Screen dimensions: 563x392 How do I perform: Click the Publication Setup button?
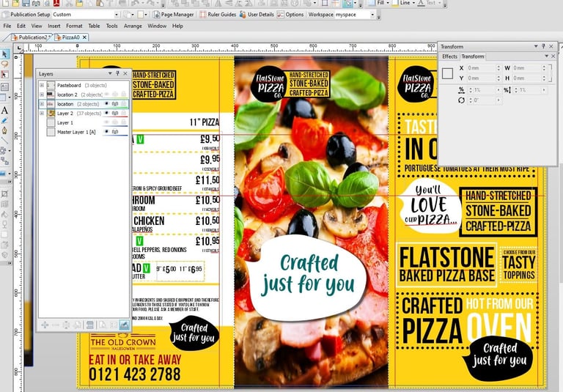[x=26, y=15]
